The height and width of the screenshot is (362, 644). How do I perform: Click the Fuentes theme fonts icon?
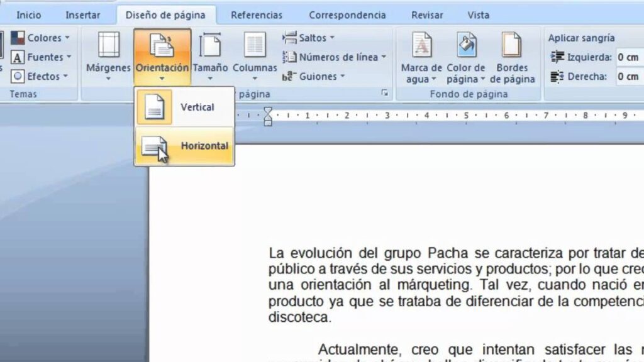tap(18, 57)
